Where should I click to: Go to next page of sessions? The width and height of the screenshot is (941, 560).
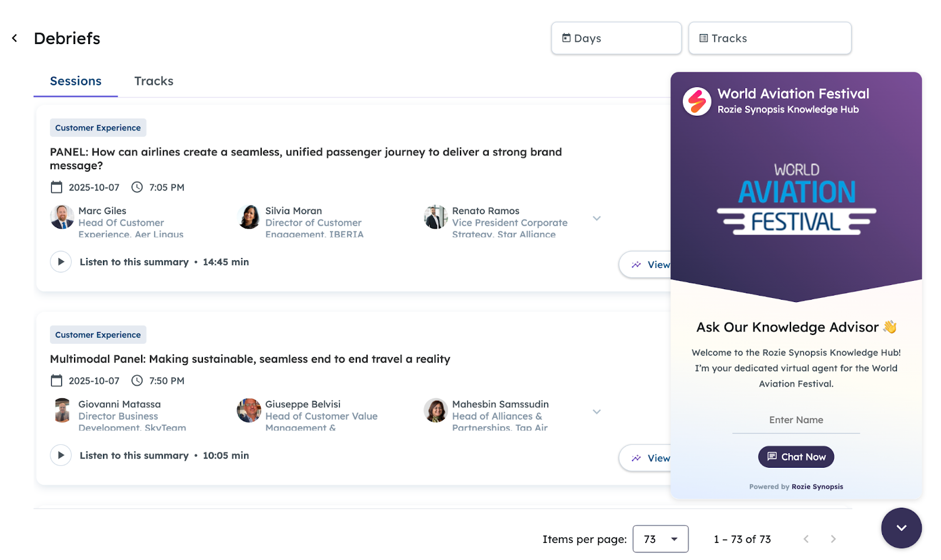(833, 539)
